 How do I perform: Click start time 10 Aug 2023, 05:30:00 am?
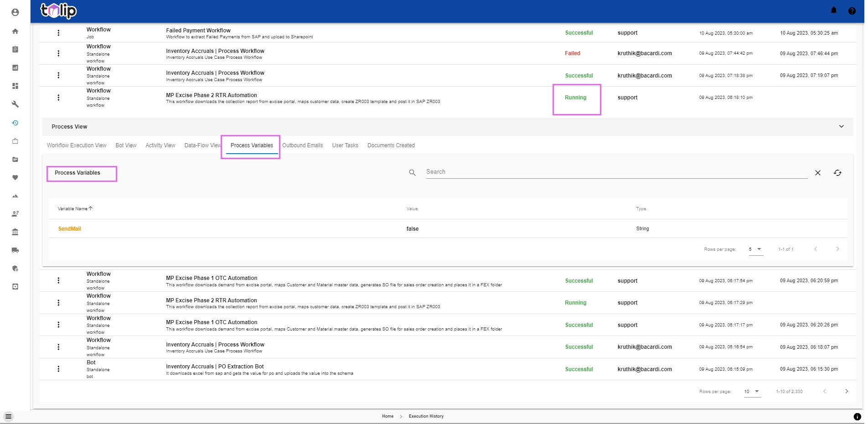click(x=726, y=33)
